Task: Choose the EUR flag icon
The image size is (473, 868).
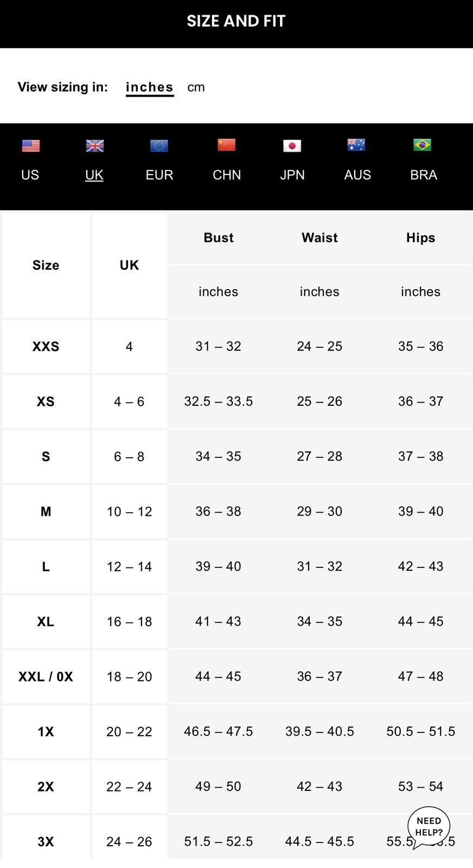Action: tap(159, 146)
